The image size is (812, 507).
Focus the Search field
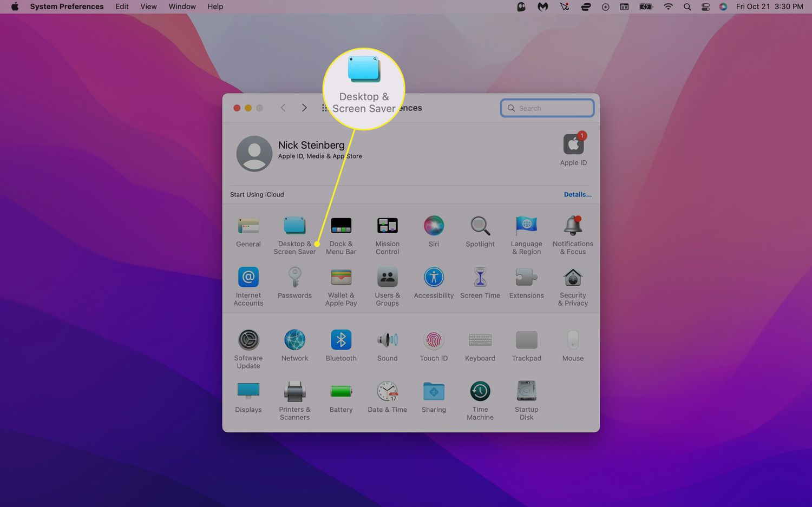point(547,108)
